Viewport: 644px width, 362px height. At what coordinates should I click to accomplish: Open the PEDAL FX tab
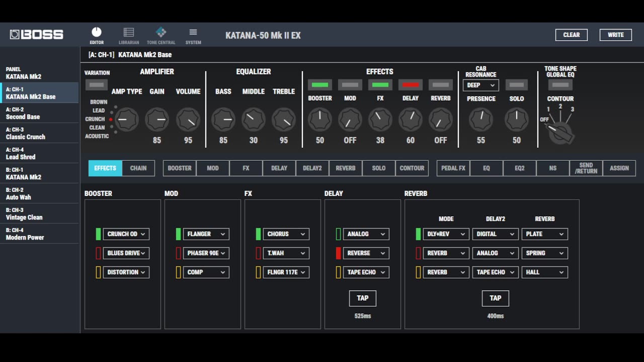(x=453, y=168)
